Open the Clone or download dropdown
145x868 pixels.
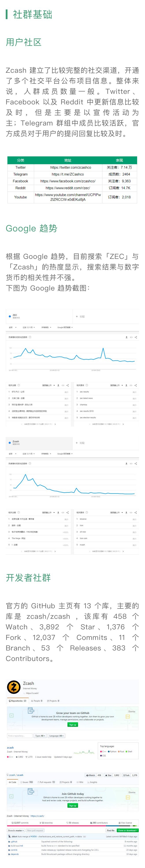(127, 831)
